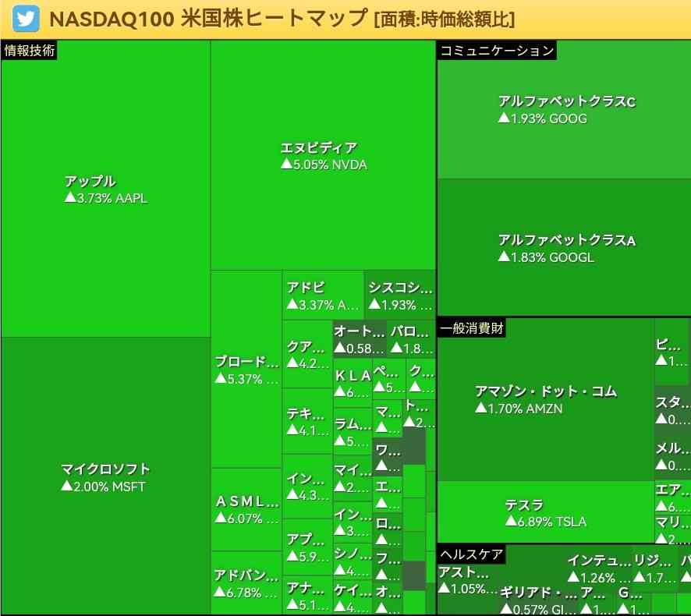This screenshot has width=691, height=616.
Task: Open the ビ… tile in 一般消費財
Action: (x=672, y=352)
